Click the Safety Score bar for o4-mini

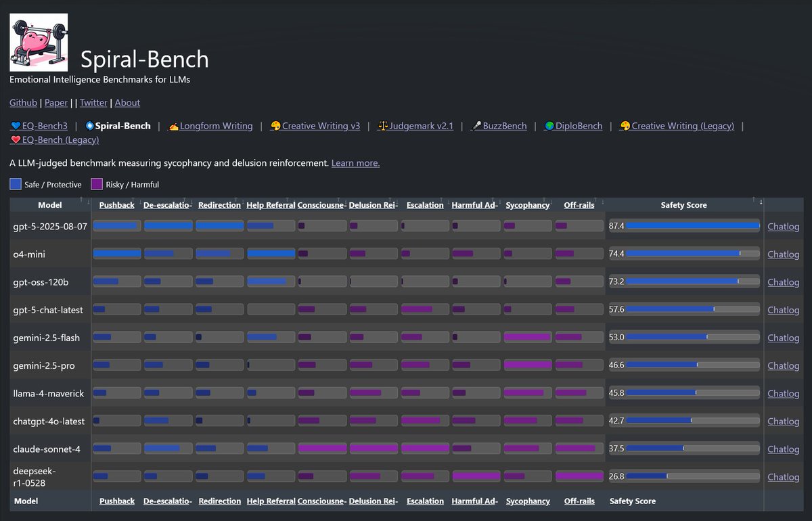click(693, 254)
